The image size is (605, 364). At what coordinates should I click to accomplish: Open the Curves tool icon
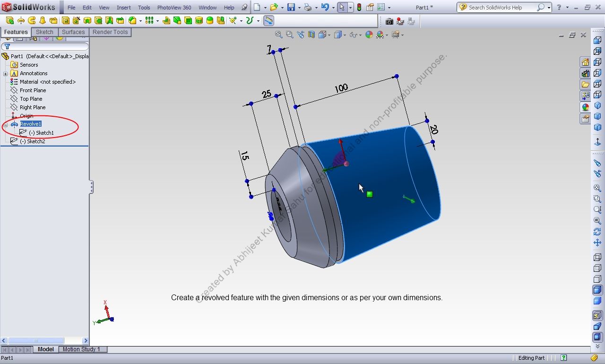pyautogui.click(x=250, y=20)
